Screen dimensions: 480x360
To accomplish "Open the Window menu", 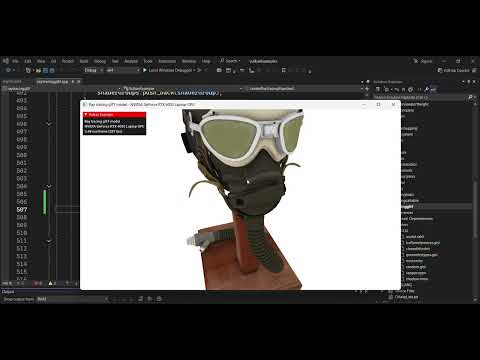I will [189, 61].
